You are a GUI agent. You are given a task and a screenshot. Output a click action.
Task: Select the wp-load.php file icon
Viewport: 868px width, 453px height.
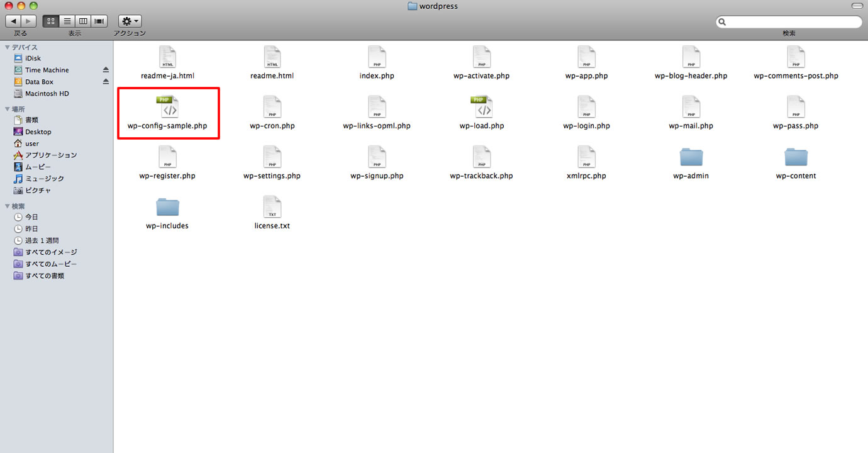[x=482, y=108]
